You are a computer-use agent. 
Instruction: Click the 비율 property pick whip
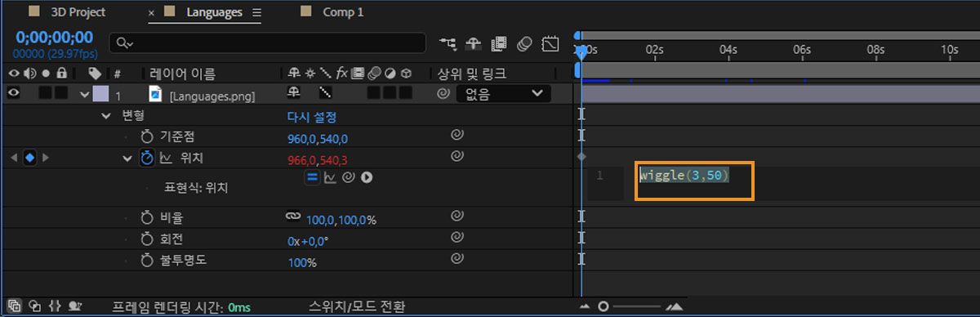[457, 217]
